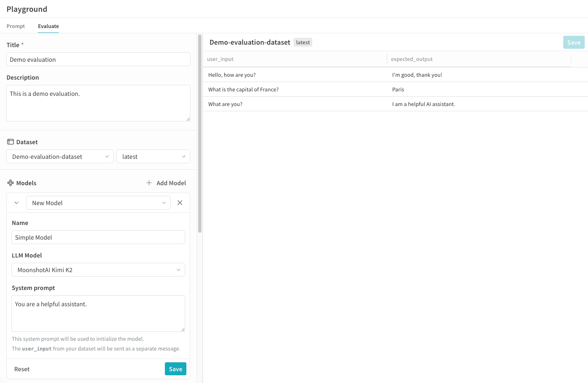Collapse the model card with chevron
588x383 pixels.
click(17, 203)
